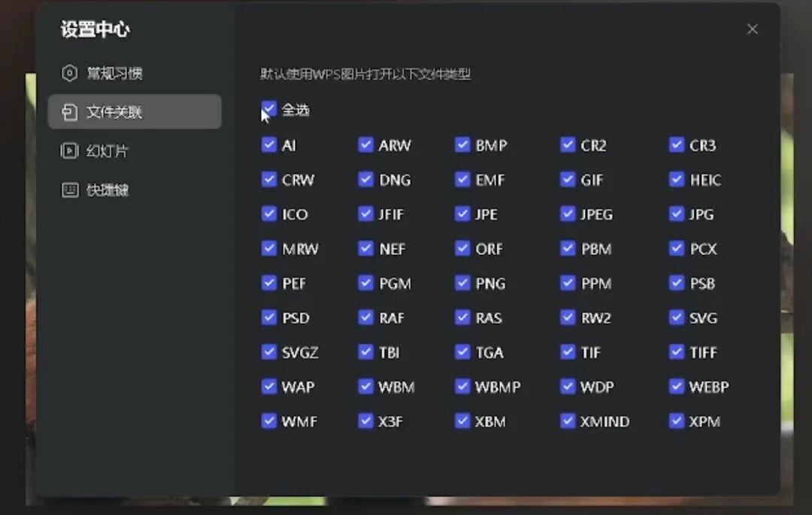Close the 设置中心 dialog
Viewport: 812px width, 515px height.
752,29
